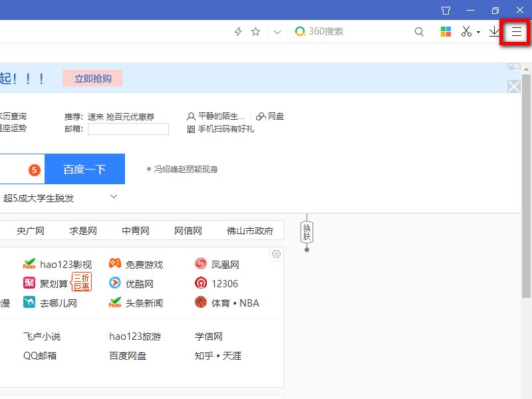Click the magnifier search icon
The width and height of the screenshot is (532, 399).
[419, 31]
